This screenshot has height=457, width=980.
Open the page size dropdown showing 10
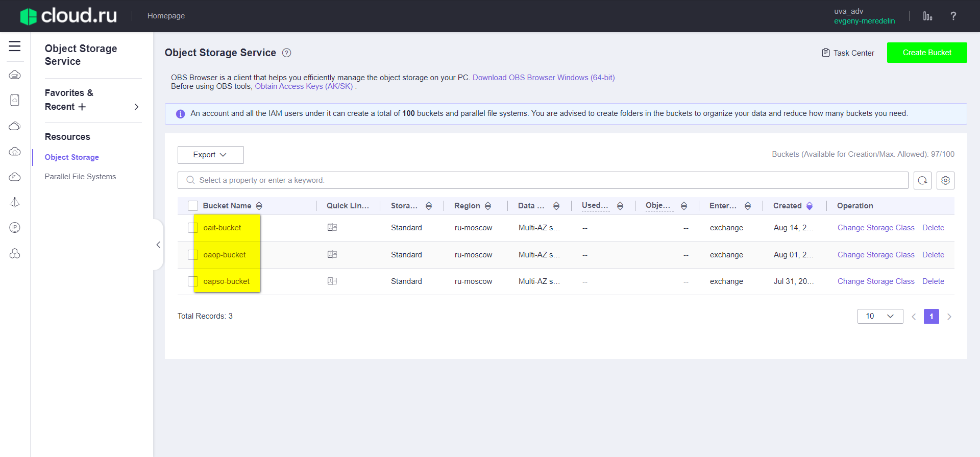tap(880, 316)
